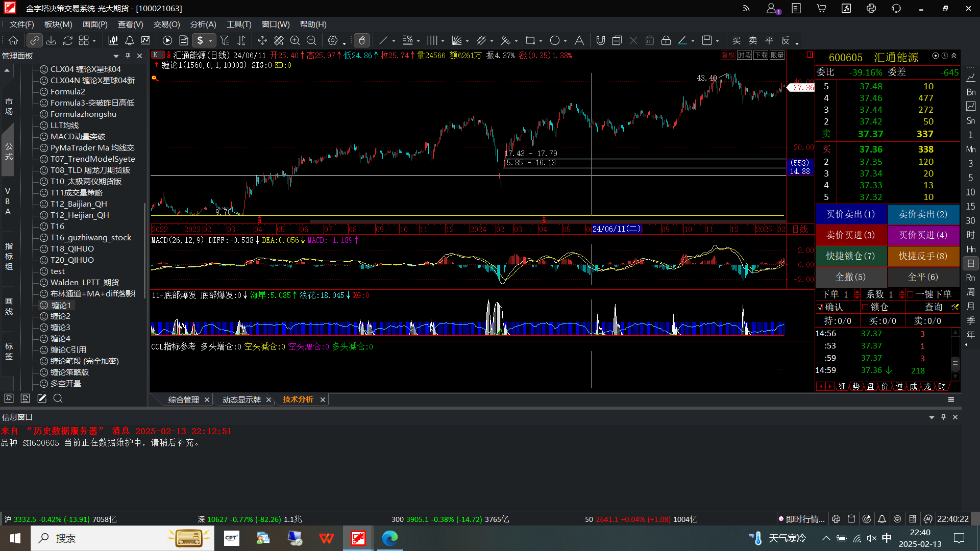The height and width of the screenshot is (551, 980).
Task: Open alerts via the bell toolbar icon
Action: click(130, 40)
